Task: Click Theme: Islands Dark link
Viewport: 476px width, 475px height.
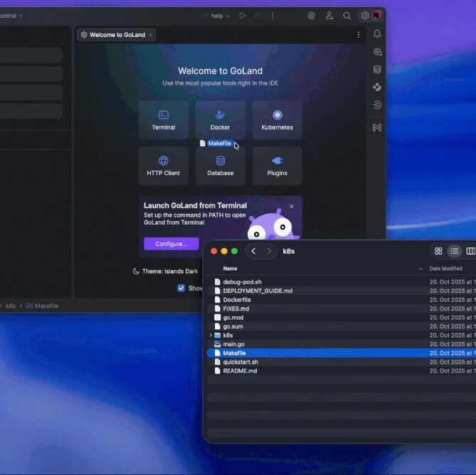Action: 166,271
